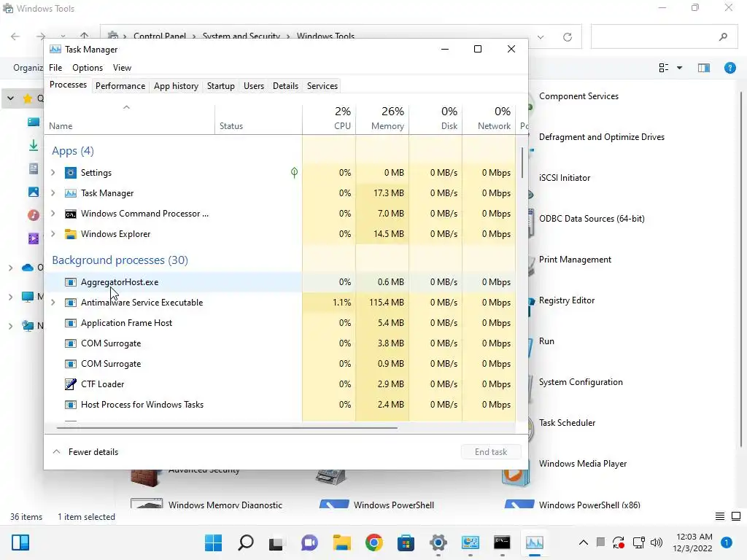Click the horizontal scrollbar in Task Manager

pyautogui.click(x=227, y=427)
